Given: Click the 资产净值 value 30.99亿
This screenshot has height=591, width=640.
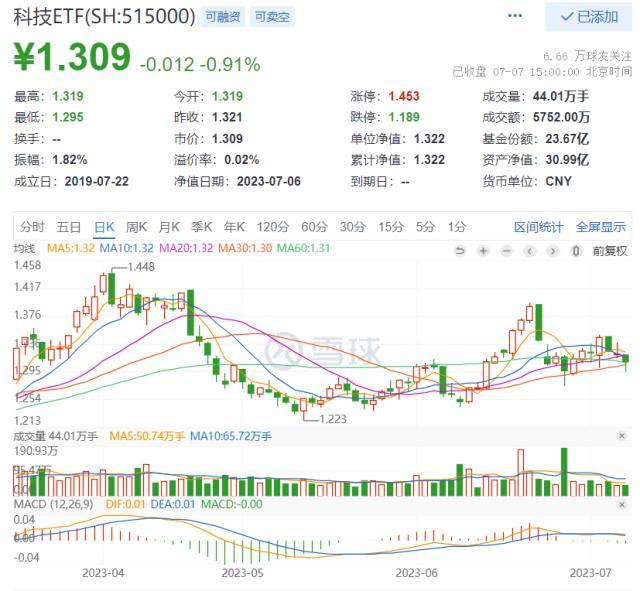Looking at the screenshot, I should point(567,160).
